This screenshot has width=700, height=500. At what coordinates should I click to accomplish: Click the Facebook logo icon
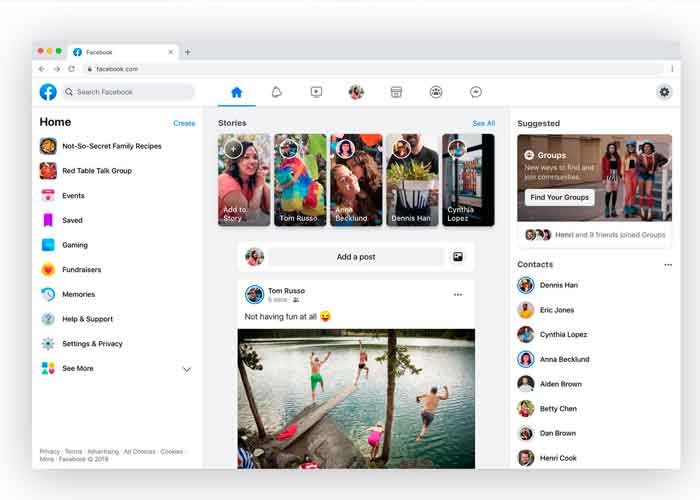(48, 92)
